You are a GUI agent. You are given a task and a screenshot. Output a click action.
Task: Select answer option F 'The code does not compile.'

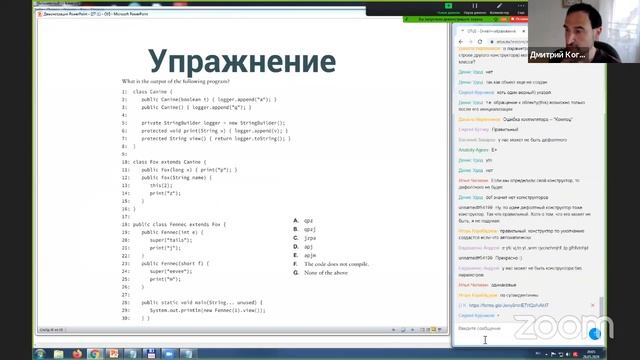click(x=331, y=264)
